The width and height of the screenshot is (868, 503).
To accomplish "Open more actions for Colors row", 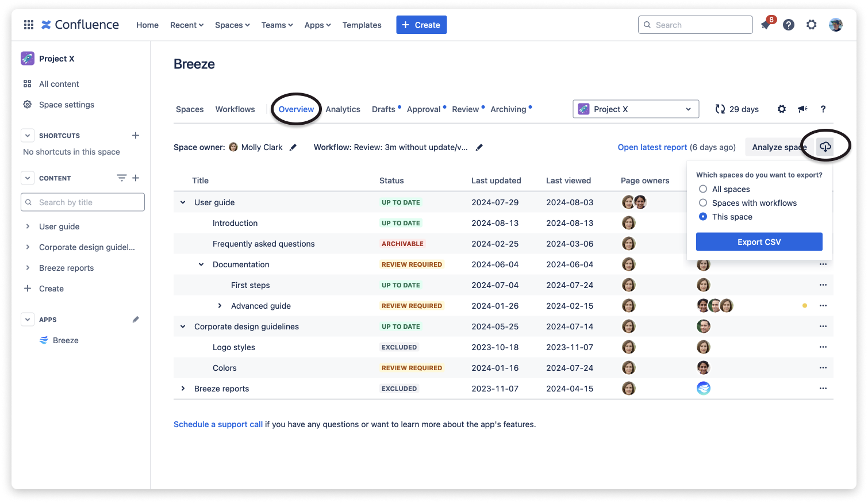I will point(823,368).
